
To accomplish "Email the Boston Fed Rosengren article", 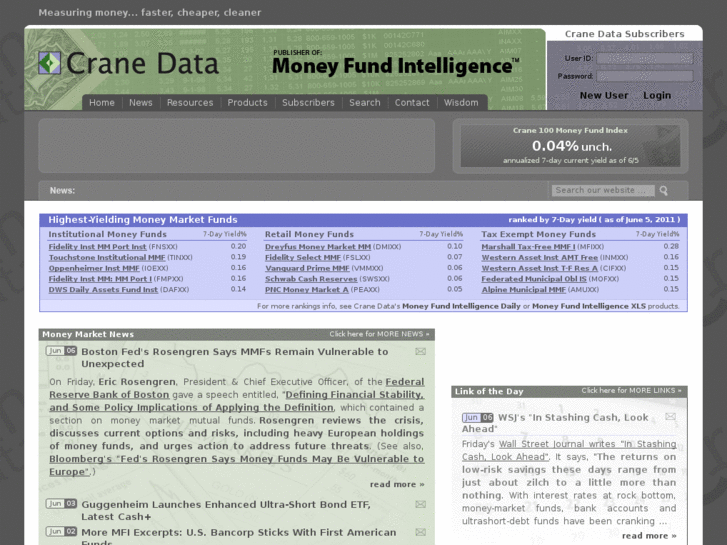I will 421,352.
